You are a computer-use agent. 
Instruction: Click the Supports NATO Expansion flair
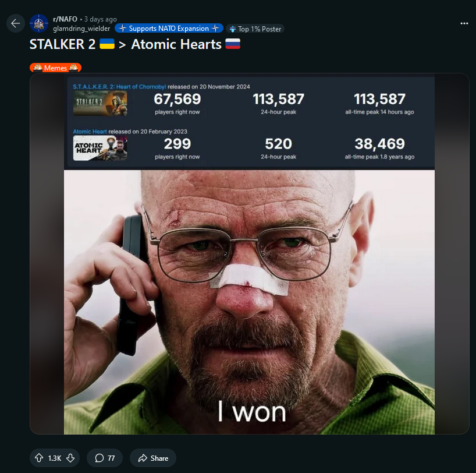click(169, 29)
